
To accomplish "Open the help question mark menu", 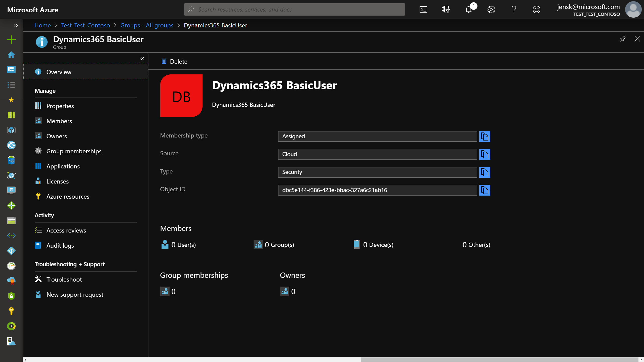I will click(514, 10).
